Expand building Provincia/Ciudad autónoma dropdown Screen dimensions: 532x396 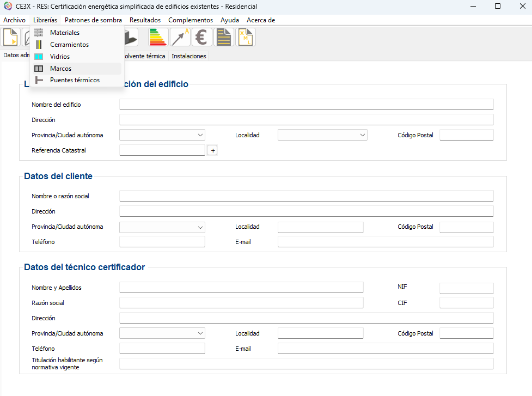(x=162, y=135)
